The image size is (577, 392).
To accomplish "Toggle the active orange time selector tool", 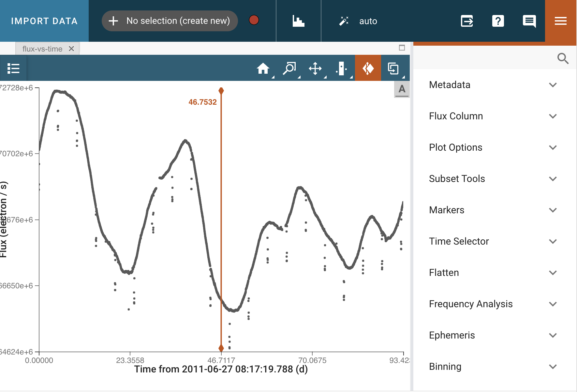I will [x=368, y=68].
